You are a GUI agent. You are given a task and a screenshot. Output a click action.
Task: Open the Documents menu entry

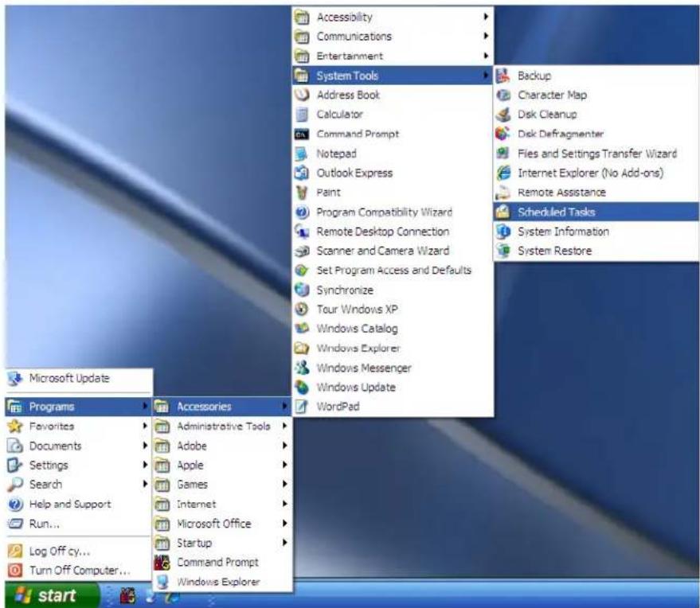click(x=79, y=446)
